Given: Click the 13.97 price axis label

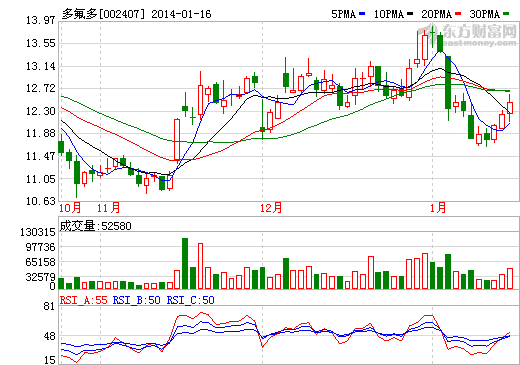Looking at the screenshot, I should pyautogui.click(x=41, y=21).
